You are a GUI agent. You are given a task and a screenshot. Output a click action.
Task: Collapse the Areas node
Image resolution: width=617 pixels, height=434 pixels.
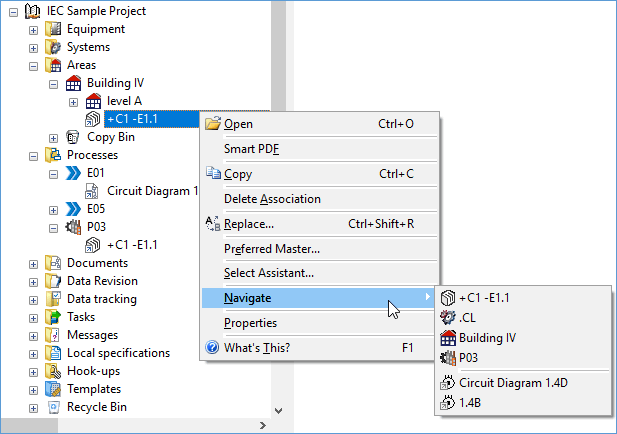pyautogui.click(x=33, y=65)
